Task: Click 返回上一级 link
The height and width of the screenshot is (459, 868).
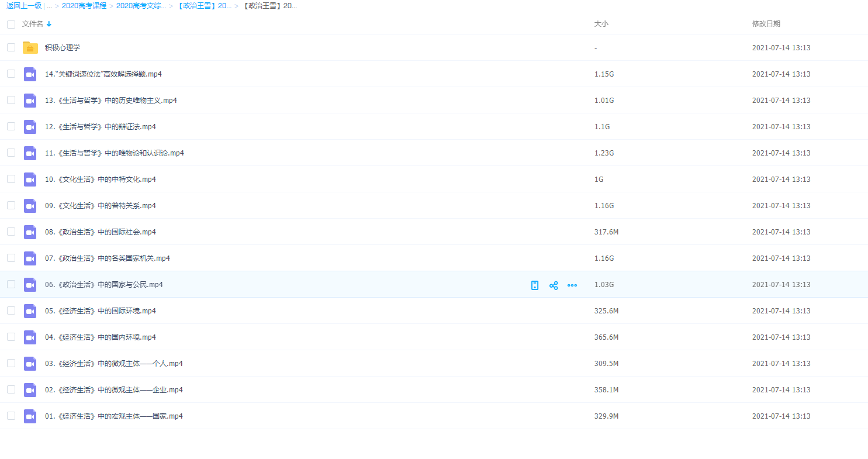Action: [x=24, y=6]
